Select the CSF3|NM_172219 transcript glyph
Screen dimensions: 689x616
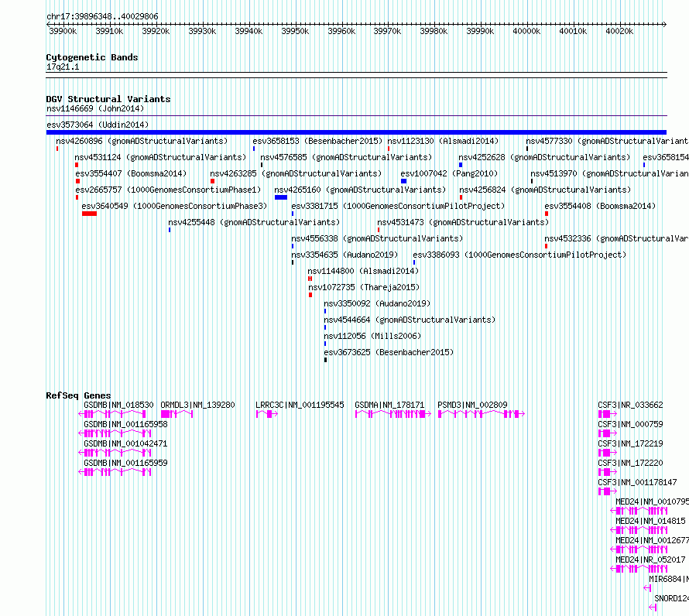click(x=608, y=453)
